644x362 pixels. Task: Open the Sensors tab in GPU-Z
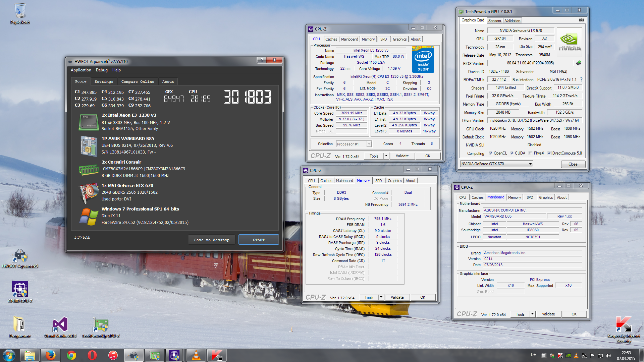pyautogui.click(x=494, y=21)
